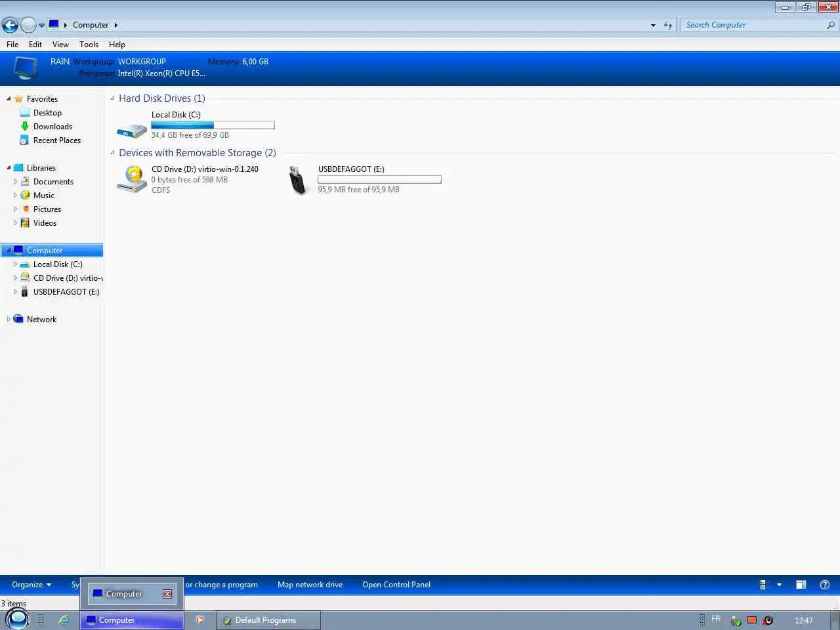Open the Help menu
Screen dimensions: 840x630
tap(117, 45)
